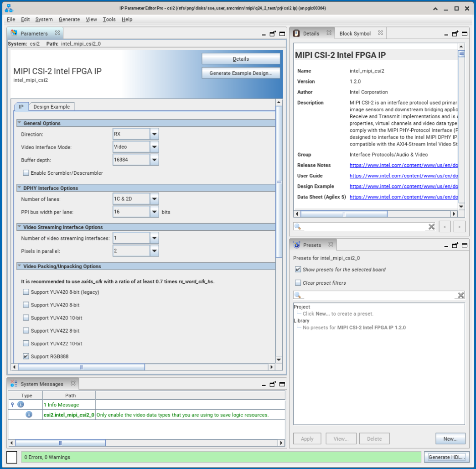Clear the Presets search filter icon
This screenshot has width=476, height=469.
click(460, 295)
